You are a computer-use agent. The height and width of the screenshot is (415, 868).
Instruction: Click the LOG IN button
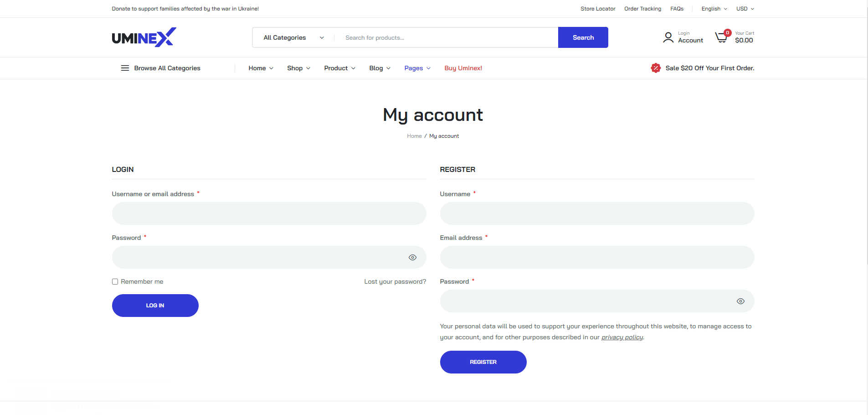coord(155,306)
